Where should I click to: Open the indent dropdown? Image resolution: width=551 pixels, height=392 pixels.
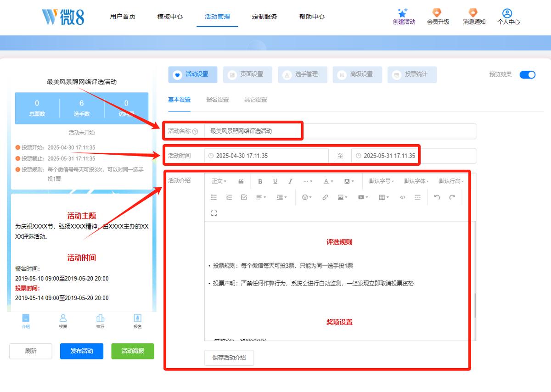(282, 197)
